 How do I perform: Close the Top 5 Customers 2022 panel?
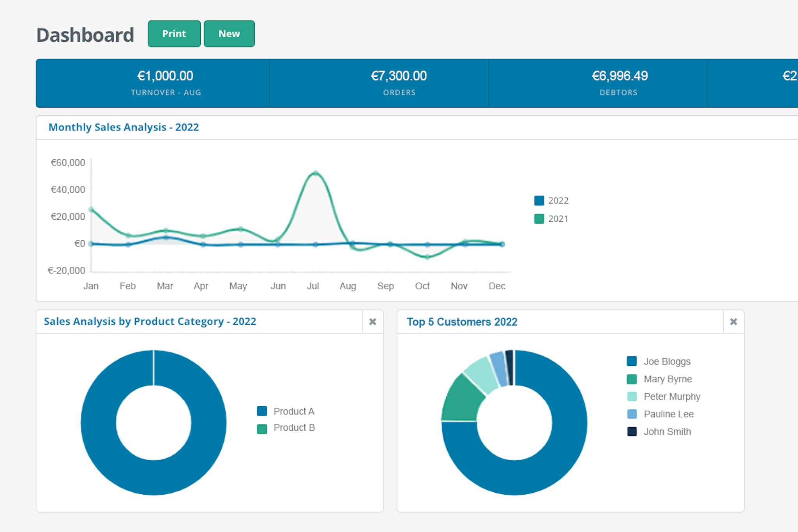pyautogui.click(x=733, y=322)
